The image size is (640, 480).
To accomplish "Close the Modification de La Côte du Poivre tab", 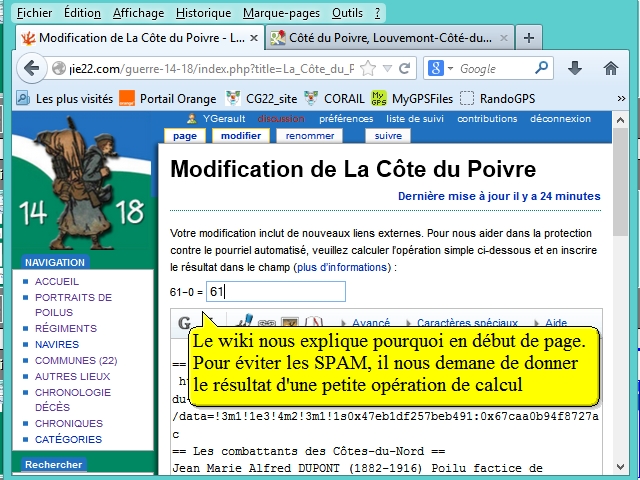I will tap(254, 38).
